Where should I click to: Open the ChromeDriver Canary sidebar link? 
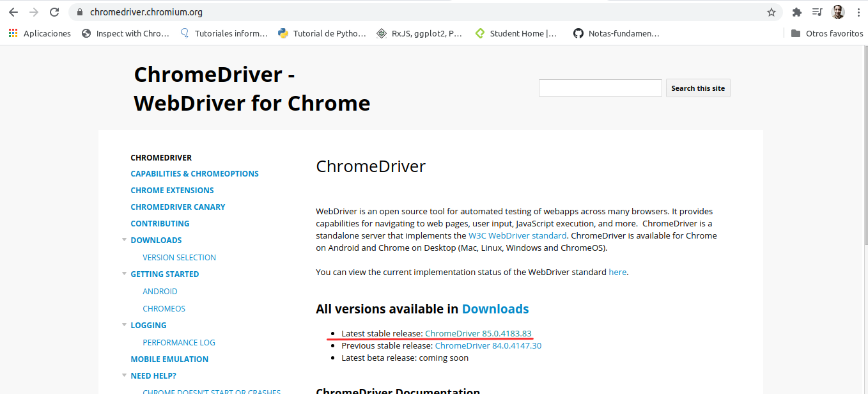tap(178, 207)
